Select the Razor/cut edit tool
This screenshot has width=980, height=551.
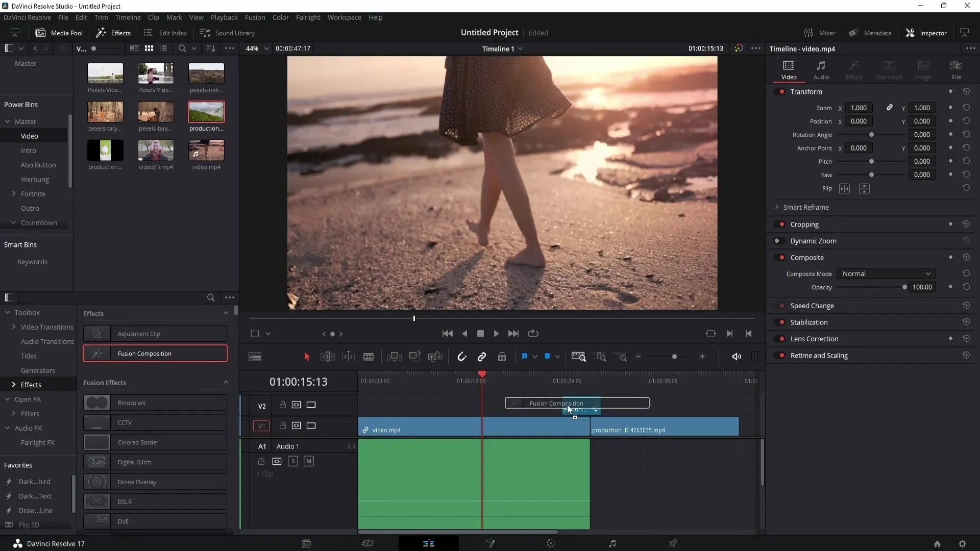[369, 357]
